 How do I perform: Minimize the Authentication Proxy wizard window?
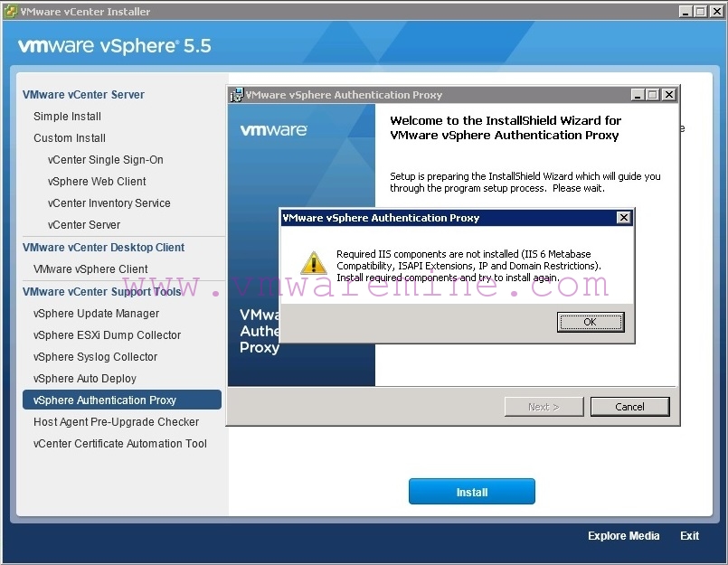point(637,95)
